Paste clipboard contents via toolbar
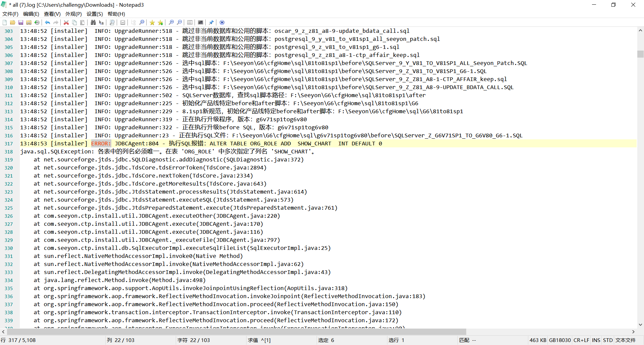The height and width of the screenshot is (345, 644). pos(83,22)
